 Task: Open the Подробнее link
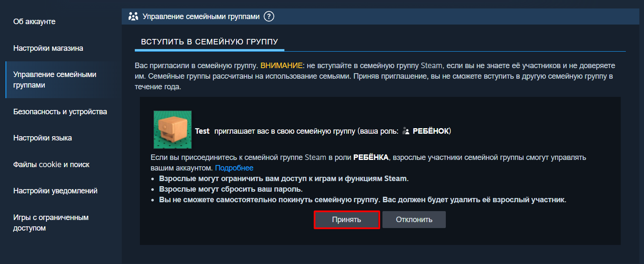(234, 168)
